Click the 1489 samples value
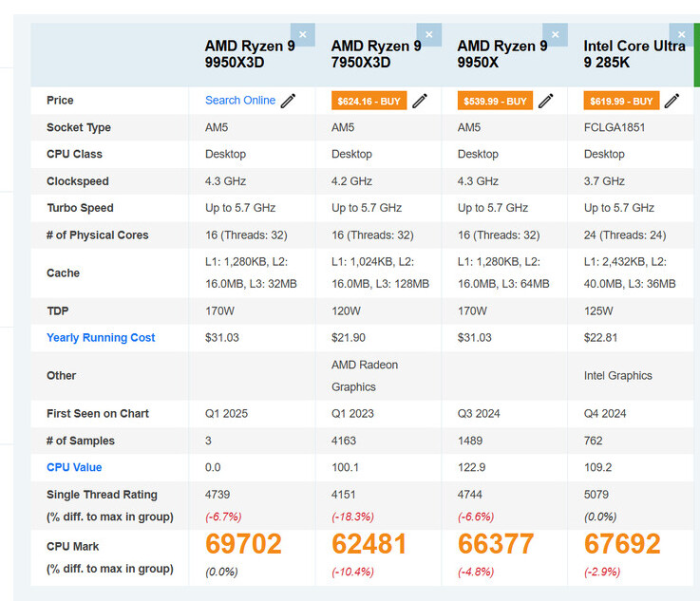The image size is (700, 601). (470, 441)
